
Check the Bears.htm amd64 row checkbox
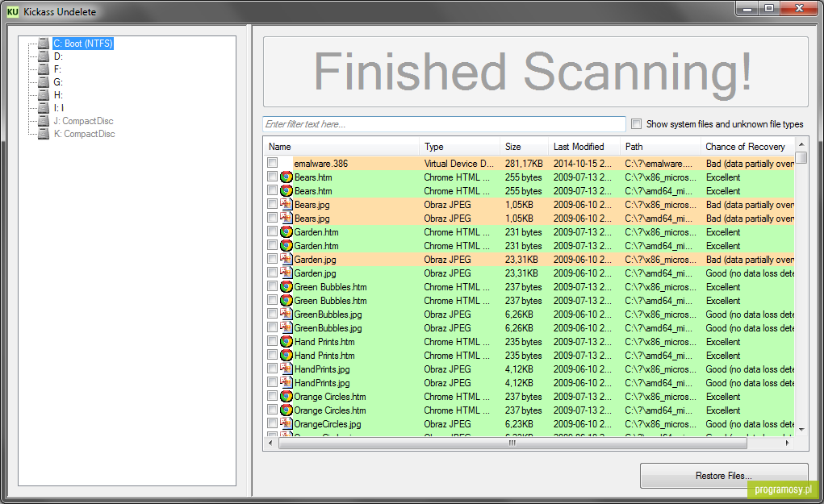point(272,190)
